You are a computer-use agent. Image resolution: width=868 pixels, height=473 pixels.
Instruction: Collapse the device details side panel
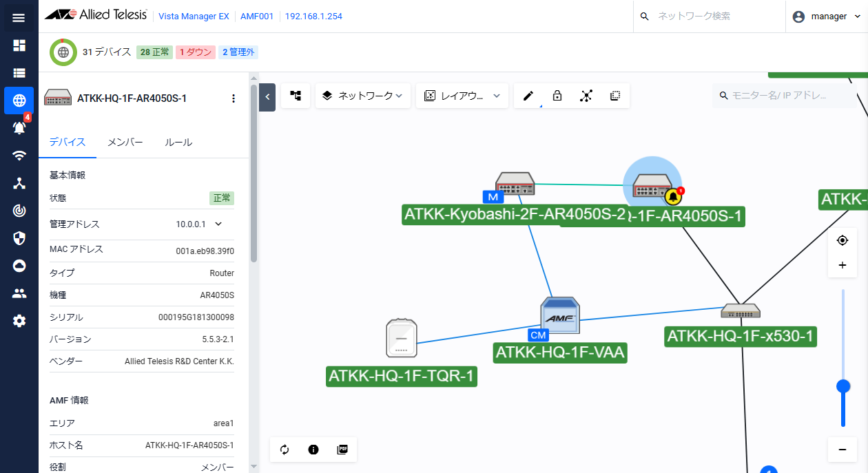(x=267, y=97)
